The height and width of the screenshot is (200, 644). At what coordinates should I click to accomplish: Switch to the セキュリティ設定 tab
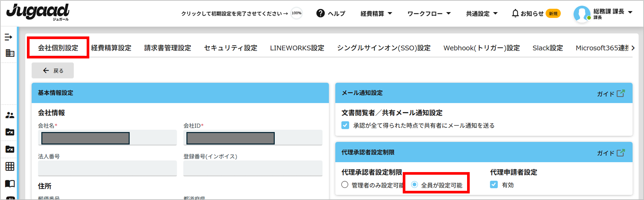[x=230, y=48]
